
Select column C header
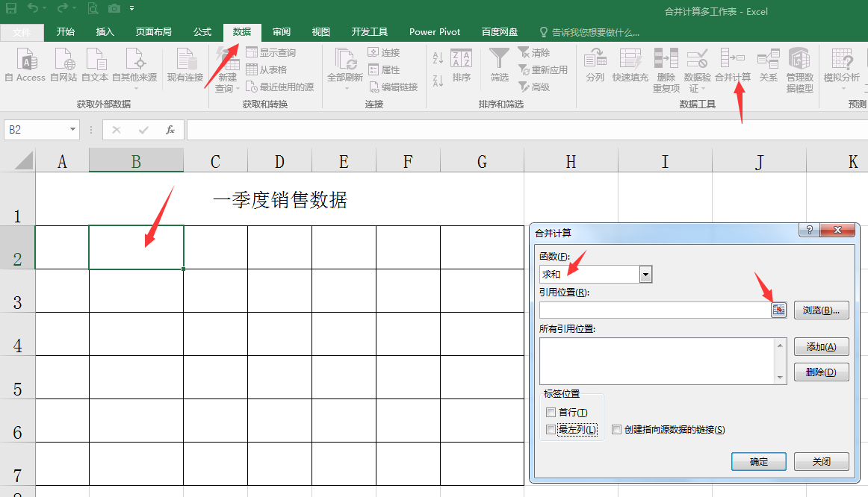coord(215,161)
